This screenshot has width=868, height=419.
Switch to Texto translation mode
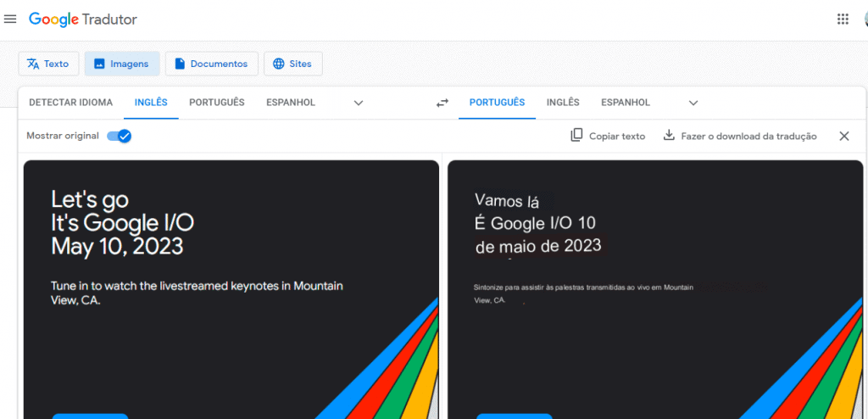[x=48, y=64]
